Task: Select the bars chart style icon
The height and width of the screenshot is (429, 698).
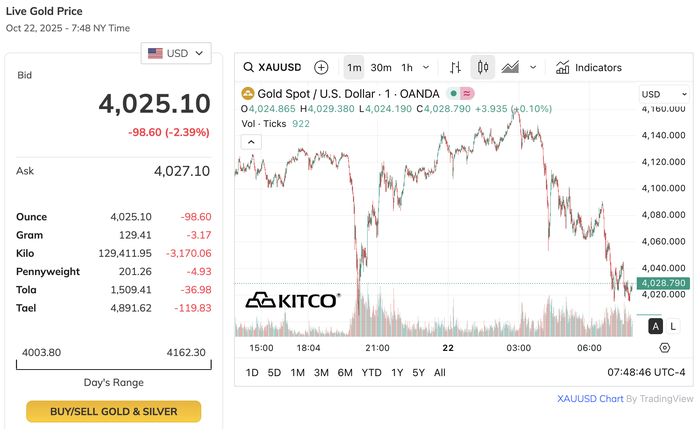Action: point(455,68)
